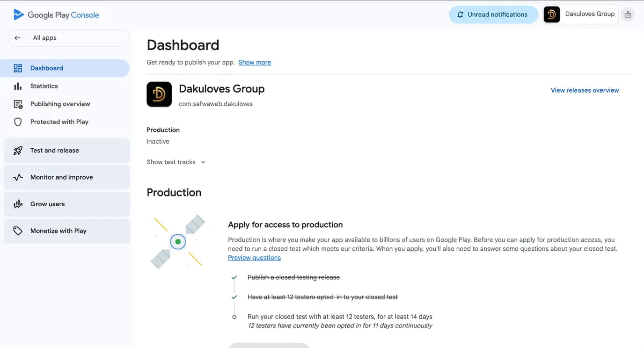Image resolution: width=644 pixels, height=348 pixels.
Task: Click the unread notifications bell icon
Action: 461,14
